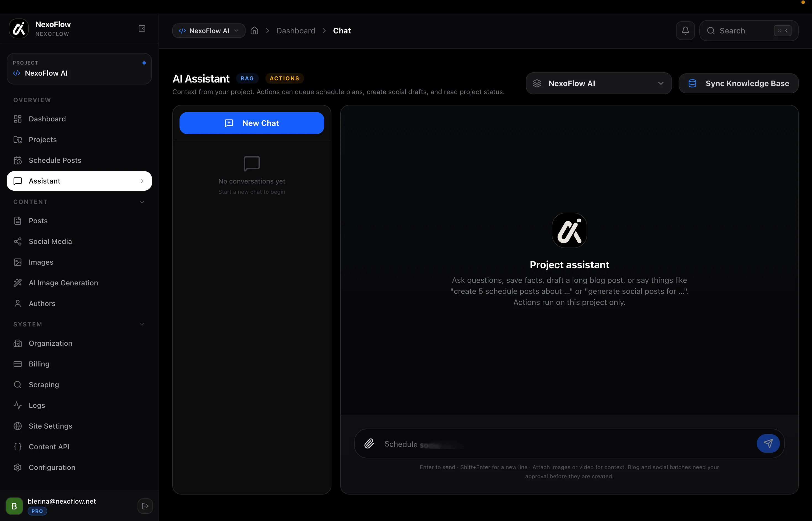Toggle the ACTIONS badge
This screenshot has width=812, height=521.
click(284, 78)
